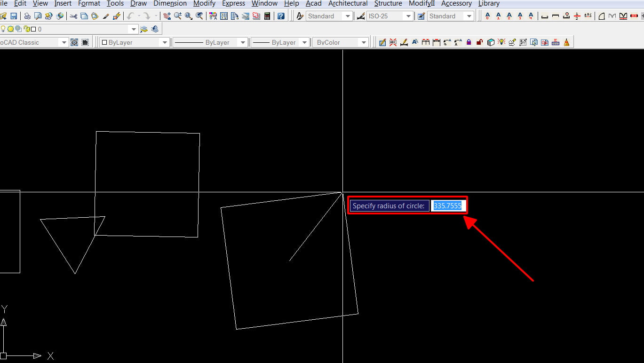Open the Standard table style dropdown
Image resolution: width=644 pixels, height=363 pixels.
[469, 16]
